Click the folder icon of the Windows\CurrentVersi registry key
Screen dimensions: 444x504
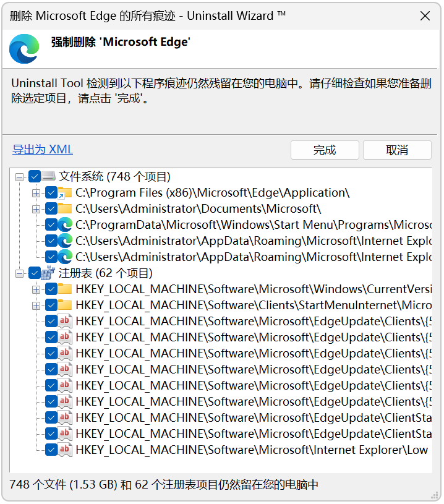(x=65, y=289)
